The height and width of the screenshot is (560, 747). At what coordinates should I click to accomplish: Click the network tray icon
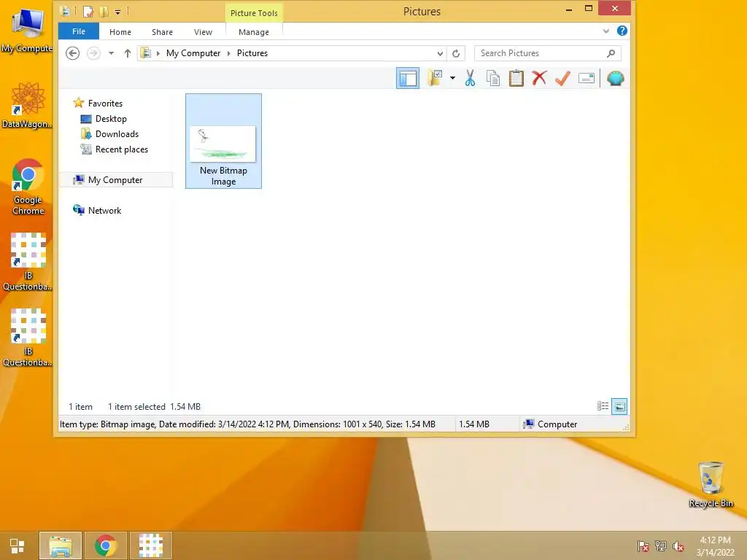(x=661, y=546)
